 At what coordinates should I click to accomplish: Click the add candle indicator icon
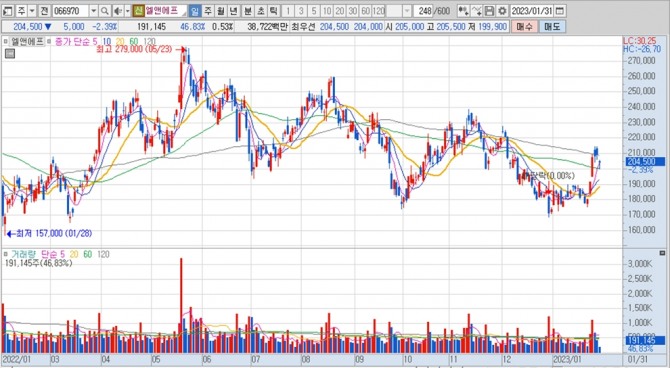pos(463,11)
